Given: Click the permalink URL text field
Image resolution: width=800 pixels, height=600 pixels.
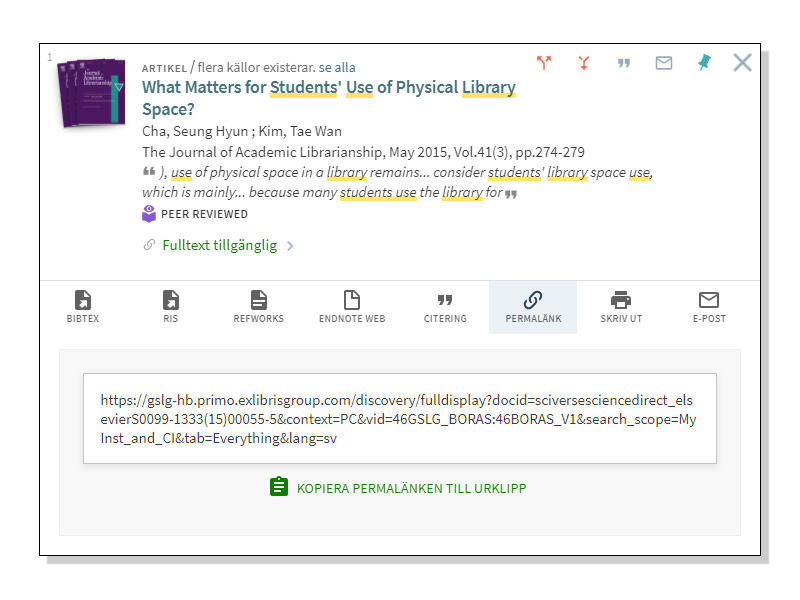Looking at the screenshot, I should click(399, 419).
